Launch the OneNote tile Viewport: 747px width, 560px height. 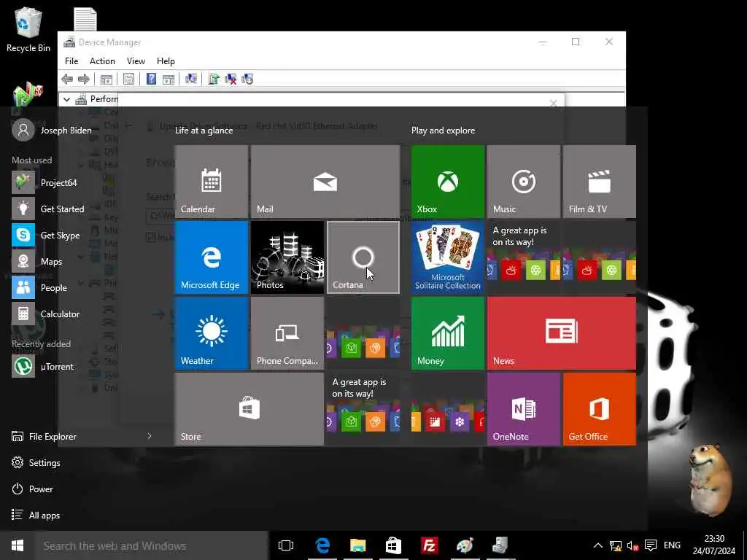[524, 408]
